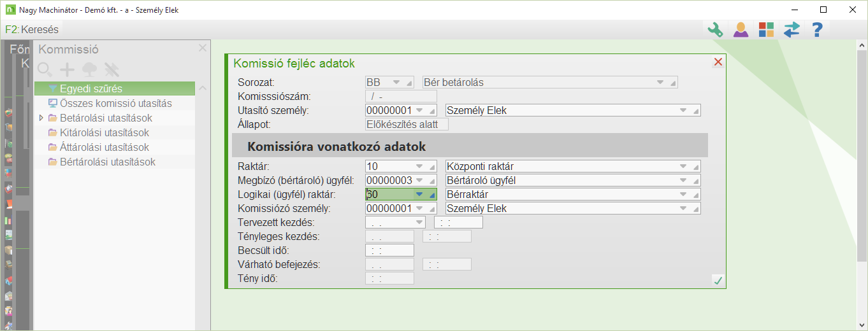Click the Tényleges kezdés date field
This screenshot has width=868, height=331.
pos(389,237)
